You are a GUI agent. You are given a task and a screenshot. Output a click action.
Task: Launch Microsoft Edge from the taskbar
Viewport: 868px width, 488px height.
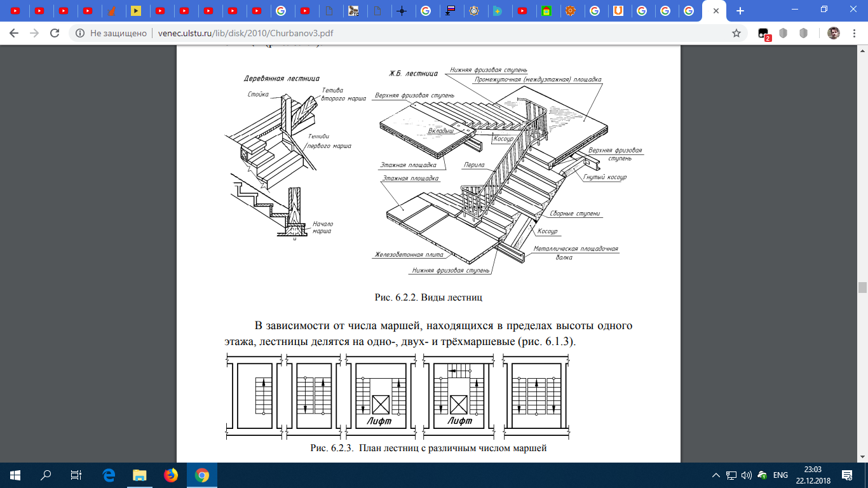pyautogui.click(x=108, y=475)
